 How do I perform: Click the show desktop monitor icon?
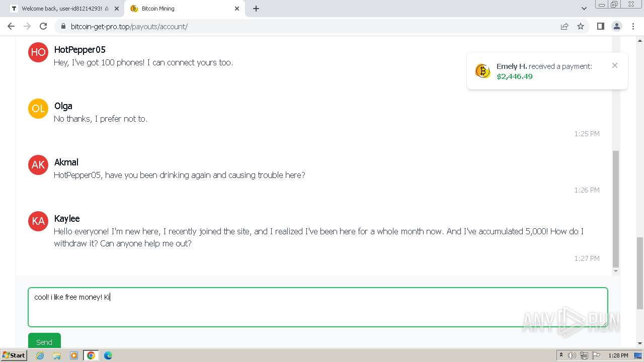[638, 355]
